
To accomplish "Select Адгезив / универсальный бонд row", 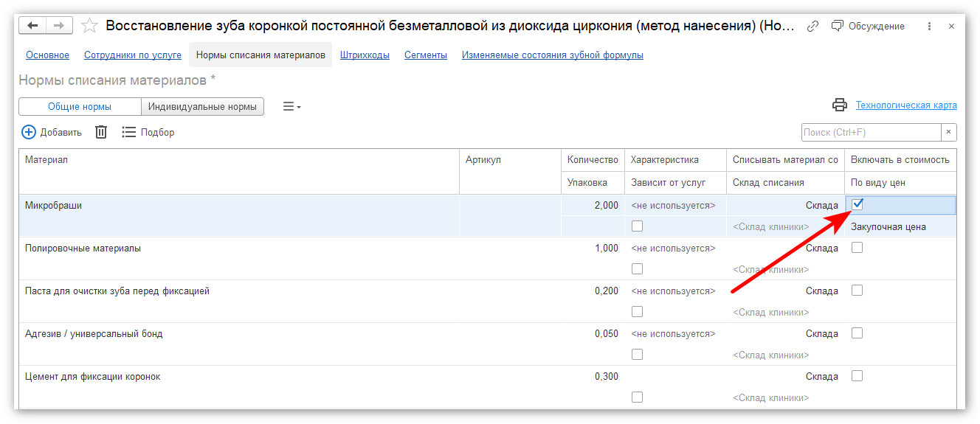I will 488,344.
